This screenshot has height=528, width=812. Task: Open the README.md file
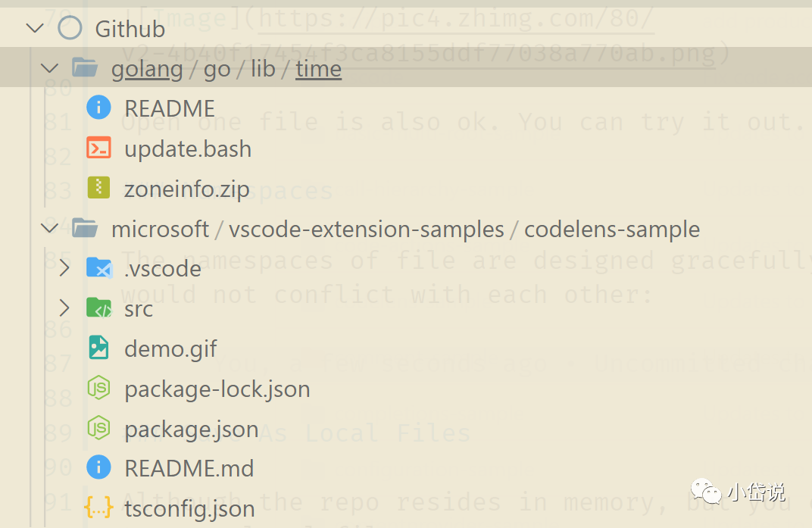pyautogui.click(x=189, y=468)
